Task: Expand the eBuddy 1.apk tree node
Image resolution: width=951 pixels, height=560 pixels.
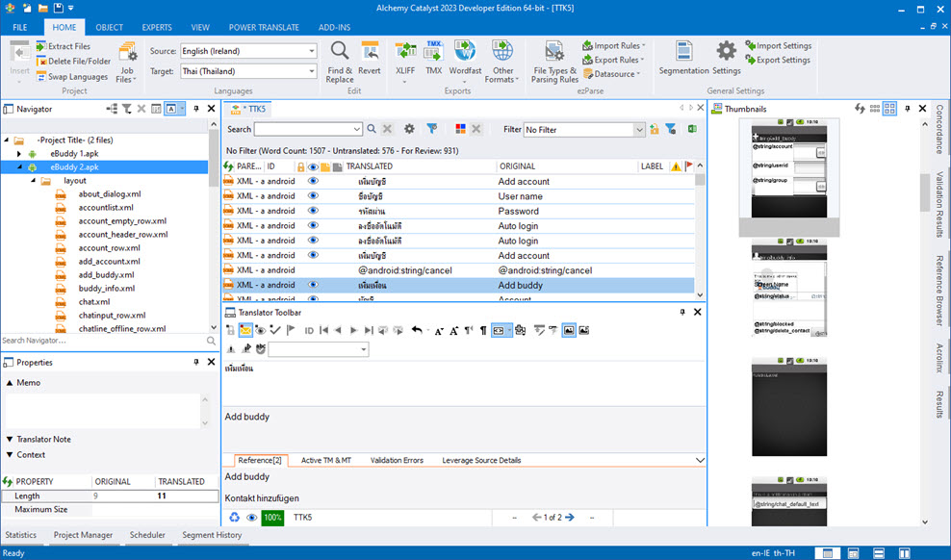Action: 19,154
